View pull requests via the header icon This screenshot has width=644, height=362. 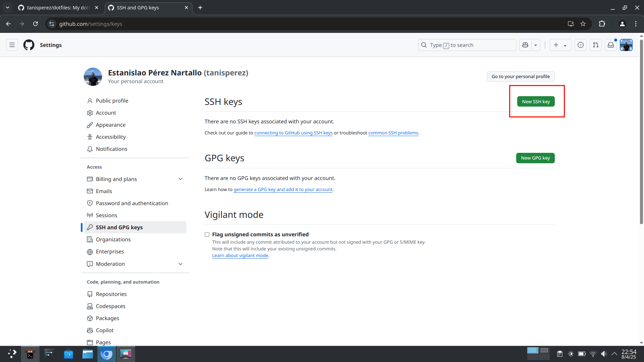point(596,45)
